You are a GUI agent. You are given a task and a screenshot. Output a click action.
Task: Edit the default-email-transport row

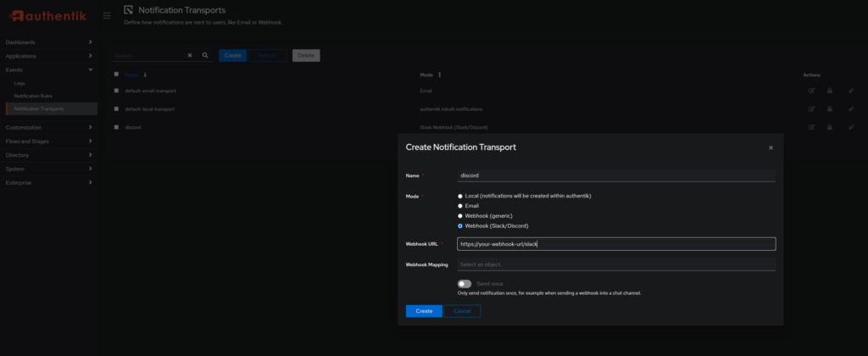(x=811, y=90)
